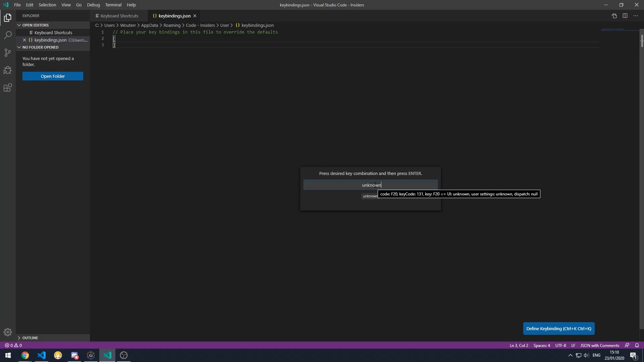Open the Explorer view in the activity bar
Image resolution: width=644 pixels, height=362 pixels.
(7, 17)
